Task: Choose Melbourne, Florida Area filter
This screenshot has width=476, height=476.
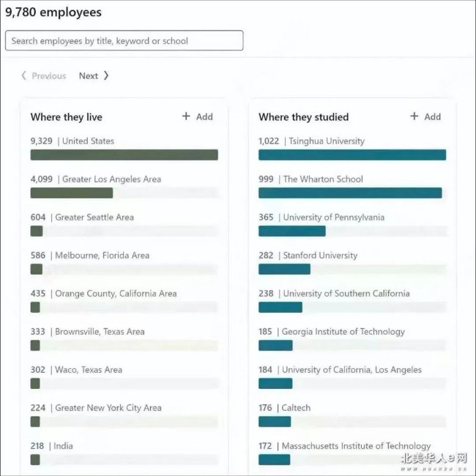Action: click(x=124, y=263)
